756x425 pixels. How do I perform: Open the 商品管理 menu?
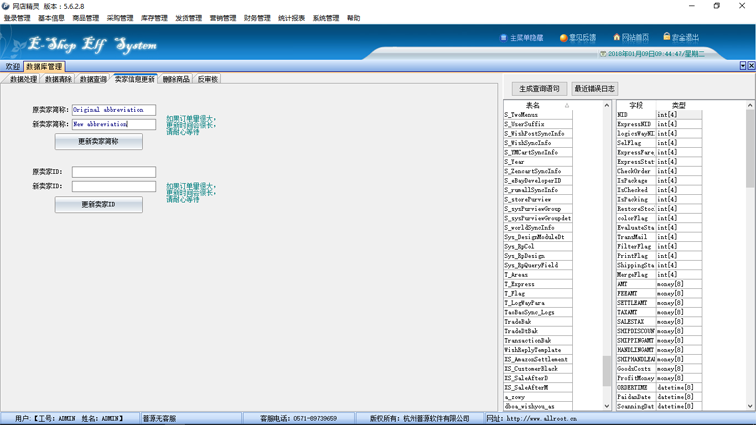click(86, 18)
